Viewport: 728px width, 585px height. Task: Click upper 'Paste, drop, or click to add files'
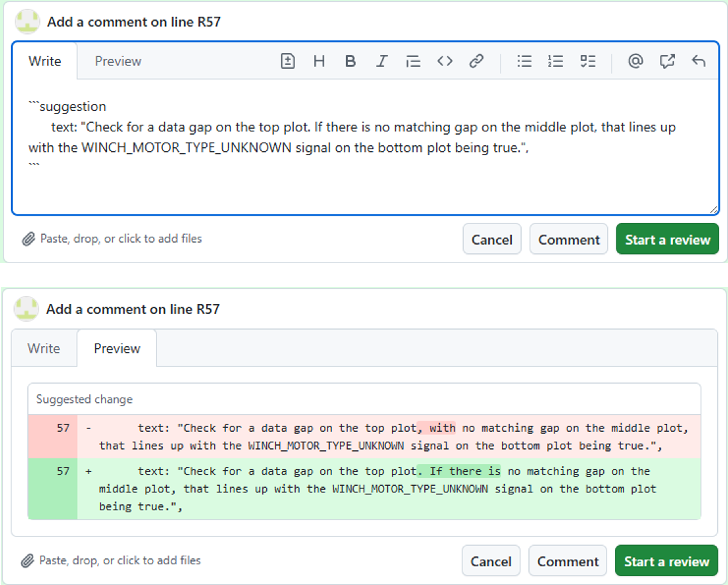click(x=121, y=239)
